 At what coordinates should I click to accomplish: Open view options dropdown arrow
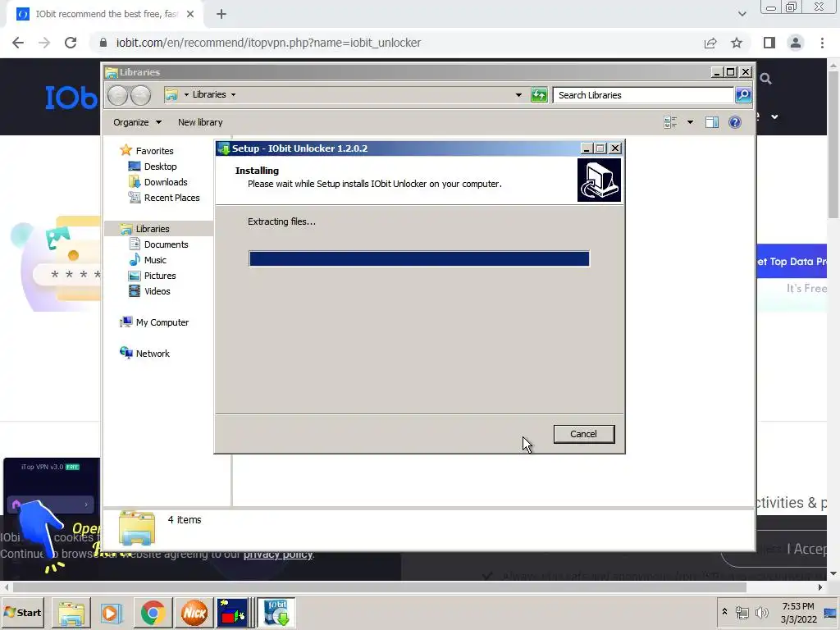click(x=690, y=122)
